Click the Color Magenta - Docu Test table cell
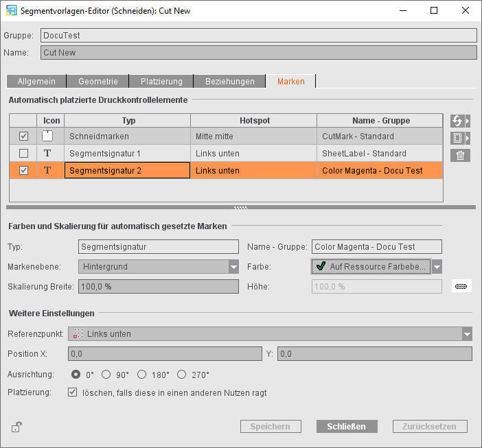The width and height of the screenshot is (482, 448). coord(380,170)
